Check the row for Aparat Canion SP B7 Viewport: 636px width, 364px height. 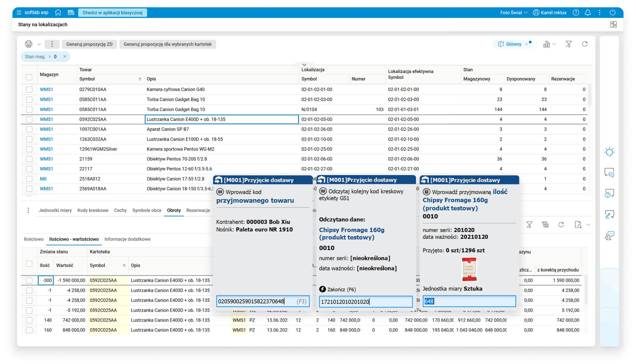(x=29, y=129)
